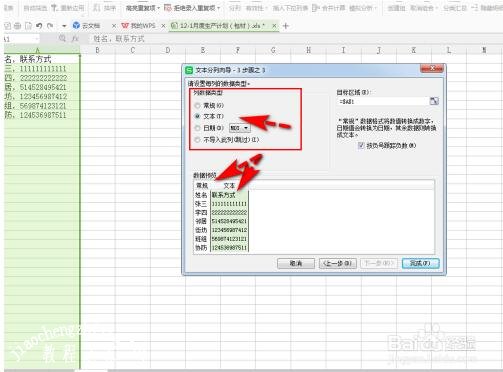Click the 合并计算 icon in ribbon
Screen dimensions: 503x372
point(315,8)
